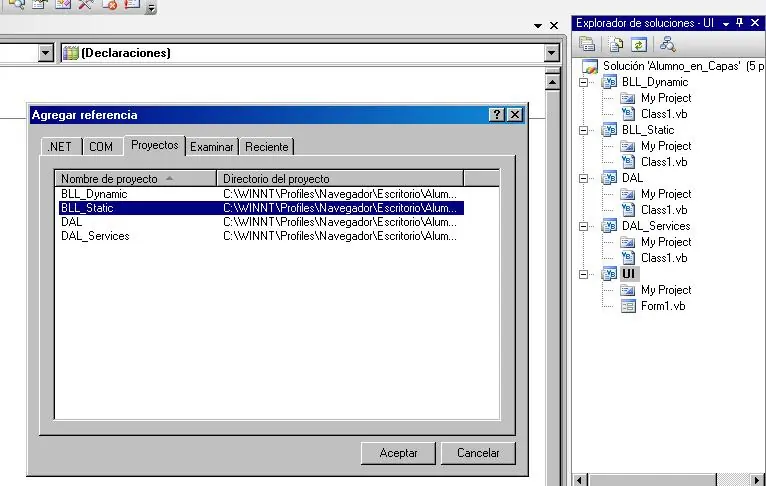
Task: Open Properties in Explorador de soluciones toolbar
Action: pyautogui.click(x=587, y=44)
